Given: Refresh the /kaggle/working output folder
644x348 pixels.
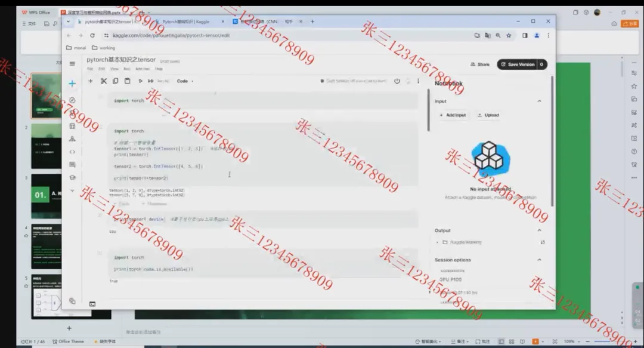Looking at the screenshot, I should pos(543,242).
